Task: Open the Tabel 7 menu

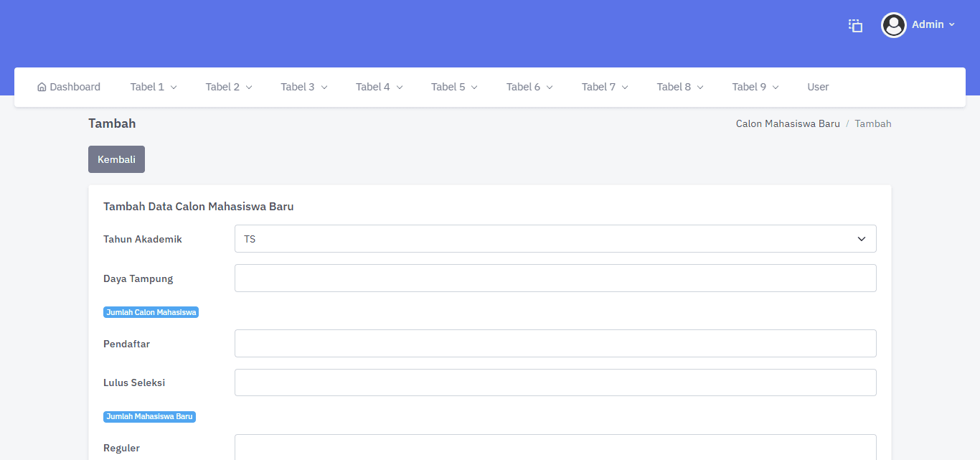Action: [x=606, y=87]
